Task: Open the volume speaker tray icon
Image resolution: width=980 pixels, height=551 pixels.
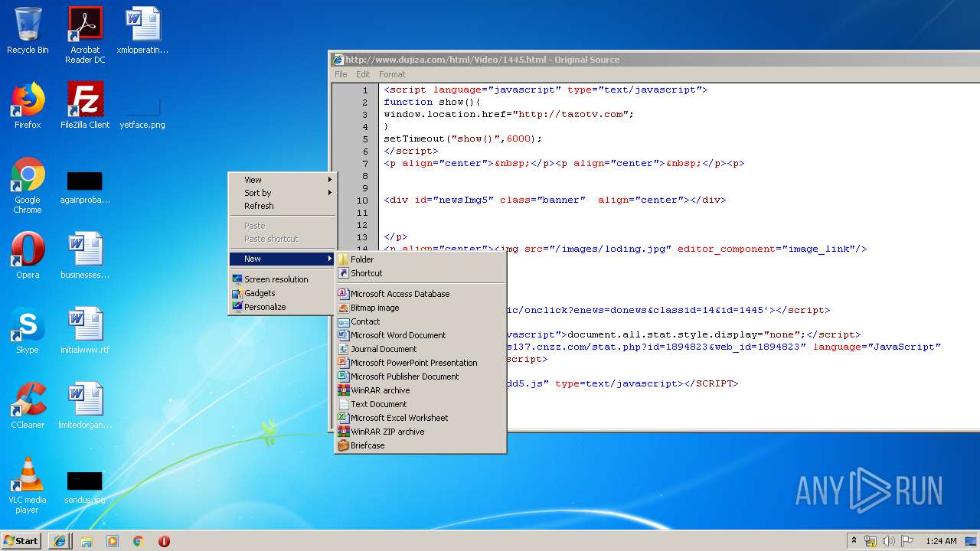Action: [889, 541]
